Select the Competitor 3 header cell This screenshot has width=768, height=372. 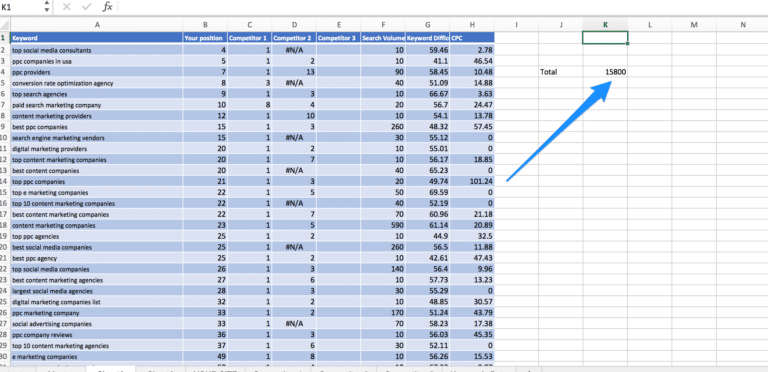point(338,38)
